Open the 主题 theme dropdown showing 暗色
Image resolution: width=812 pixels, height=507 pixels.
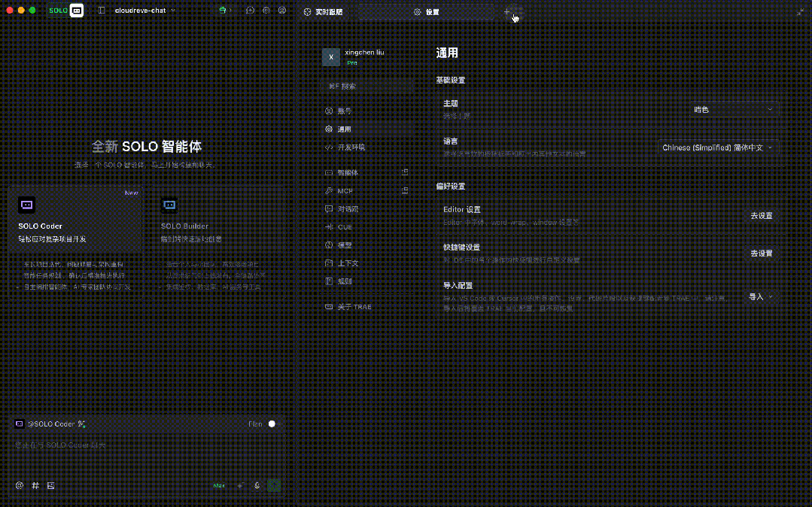[733, 110]
